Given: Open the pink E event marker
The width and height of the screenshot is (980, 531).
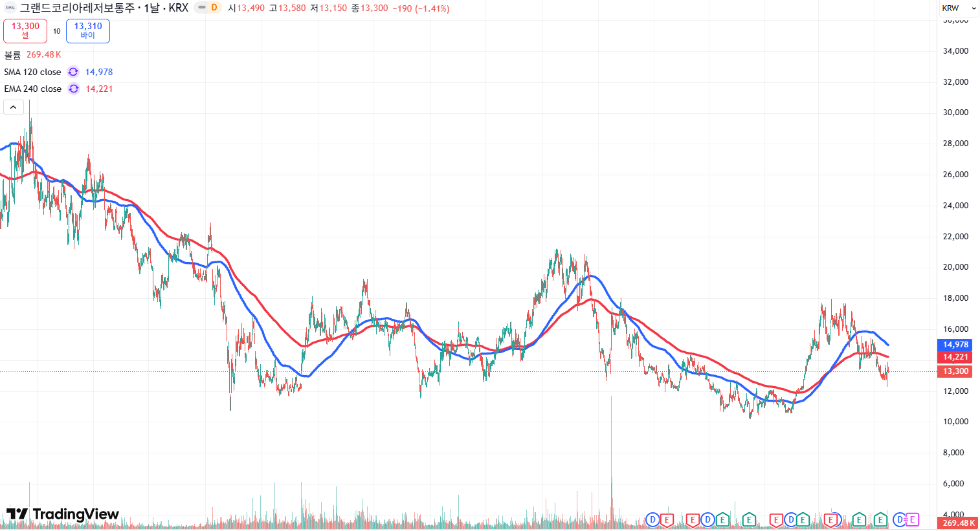Looking at the screenshot, I should pos(912,519).
